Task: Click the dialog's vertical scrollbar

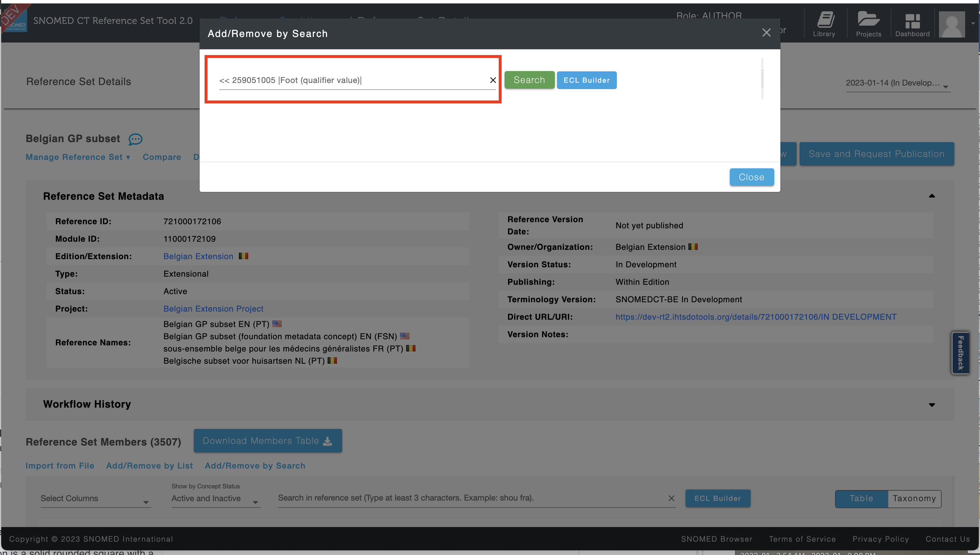Action: [x=762, y=79]
